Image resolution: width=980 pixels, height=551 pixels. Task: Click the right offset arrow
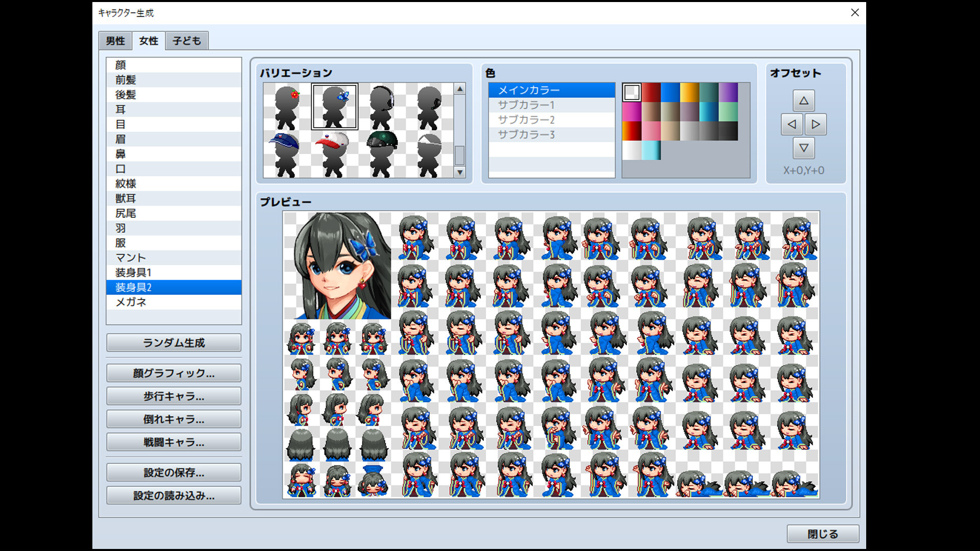coord(816,124)
